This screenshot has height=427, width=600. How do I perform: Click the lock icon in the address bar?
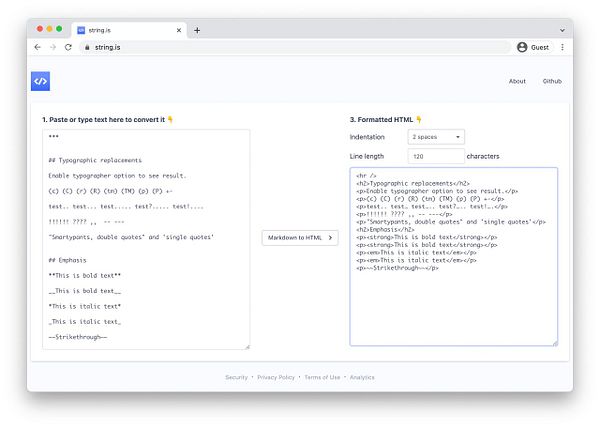pos(87,47)
